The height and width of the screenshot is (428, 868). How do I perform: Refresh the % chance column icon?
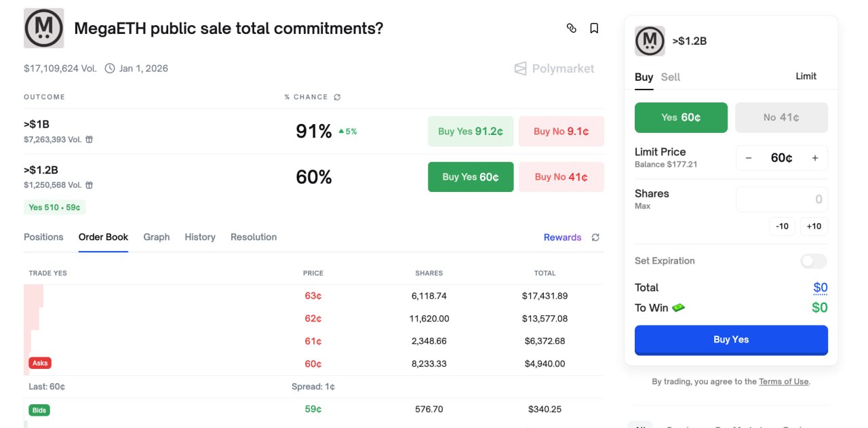(x=337, y=97)
